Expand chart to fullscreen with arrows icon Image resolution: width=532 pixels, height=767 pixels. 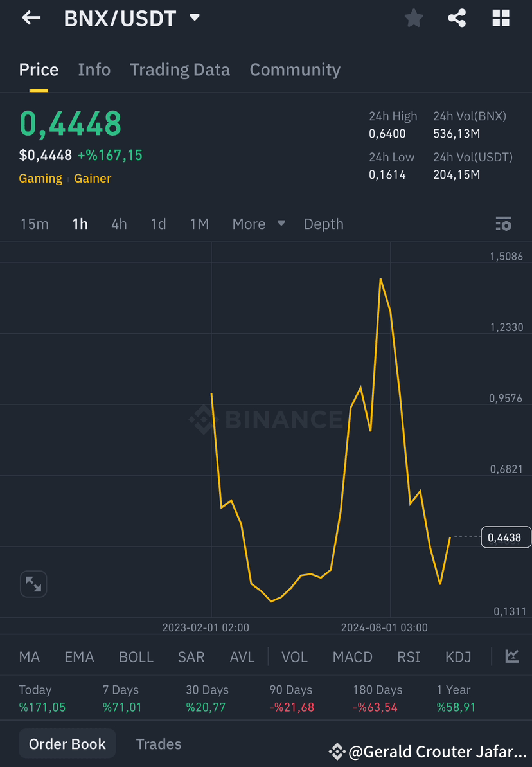pyautogui.click(x=33, y=584)
